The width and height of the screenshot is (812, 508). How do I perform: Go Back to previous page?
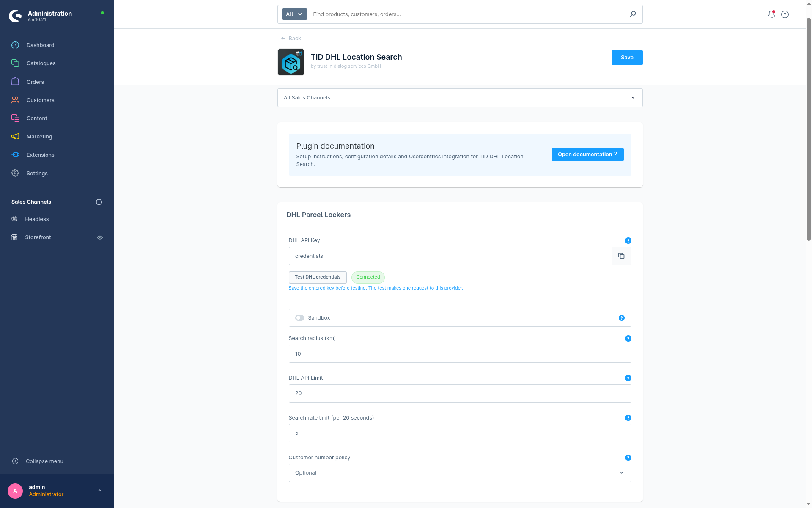[x=291, y=38]
